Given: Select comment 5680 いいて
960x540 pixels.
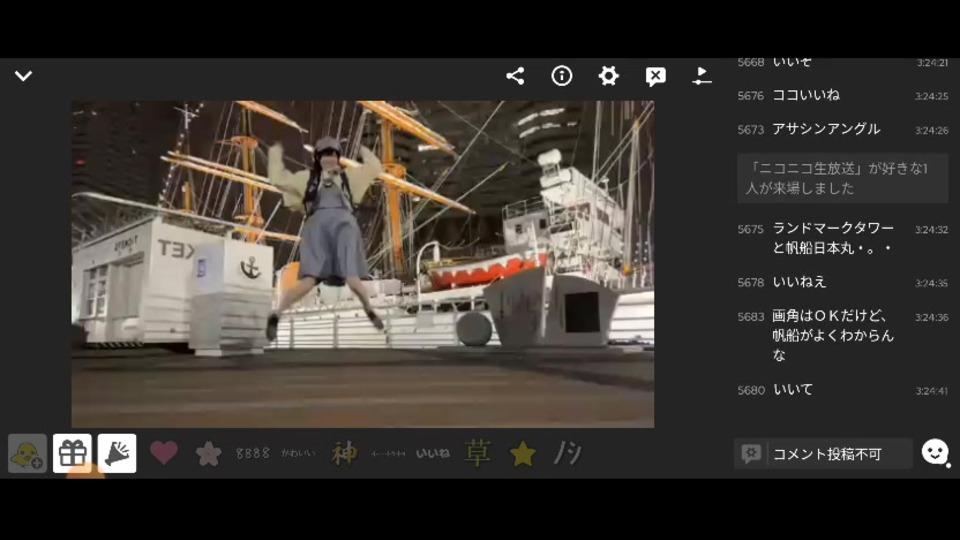Looking at the screenshot, I should coord(842,390).
